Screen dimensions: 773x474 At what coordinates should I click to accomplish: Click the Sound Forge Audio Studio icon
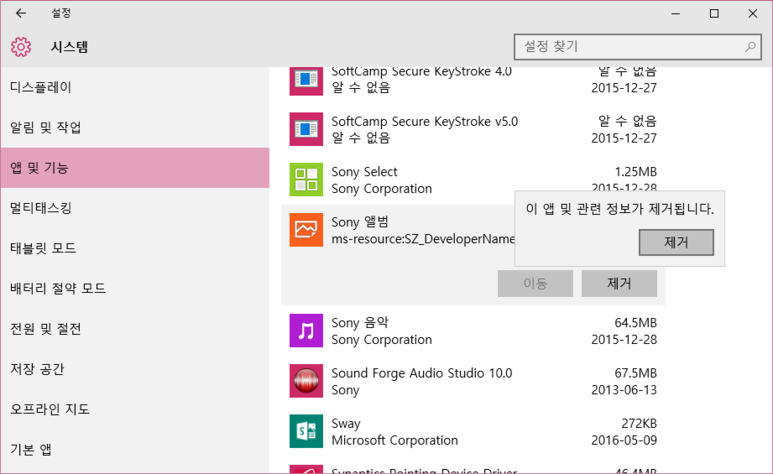coord(306,381)
